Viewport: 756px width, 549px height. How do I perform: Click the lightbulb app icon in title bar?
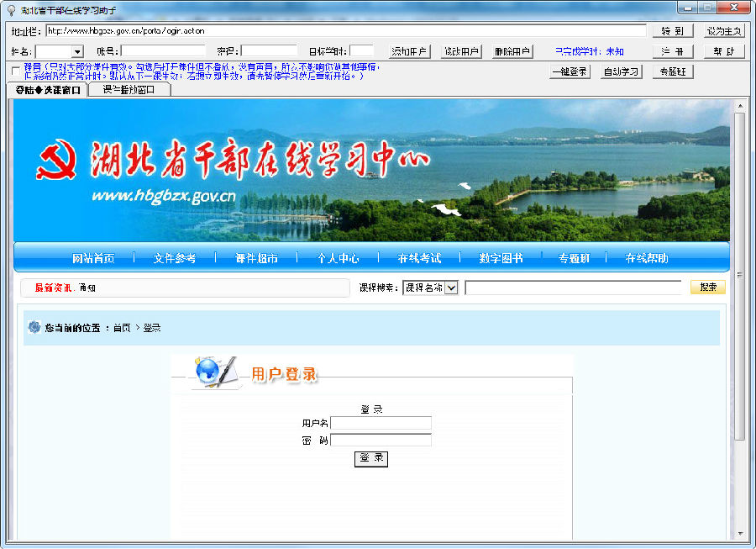pyautogui.click(x=11, y=10)
